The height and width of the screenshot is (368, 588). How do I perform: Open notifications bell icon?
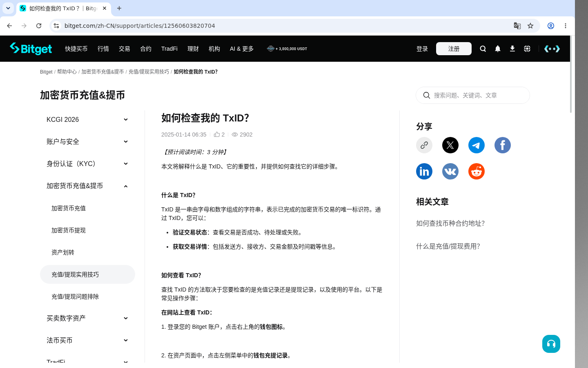(498, 49)
